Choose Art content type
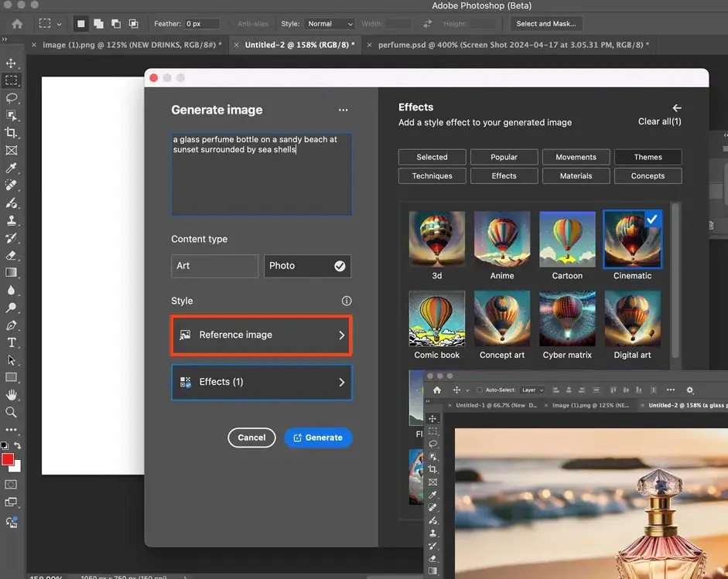Viewport: 728px width, 579px height. (214, 266)
